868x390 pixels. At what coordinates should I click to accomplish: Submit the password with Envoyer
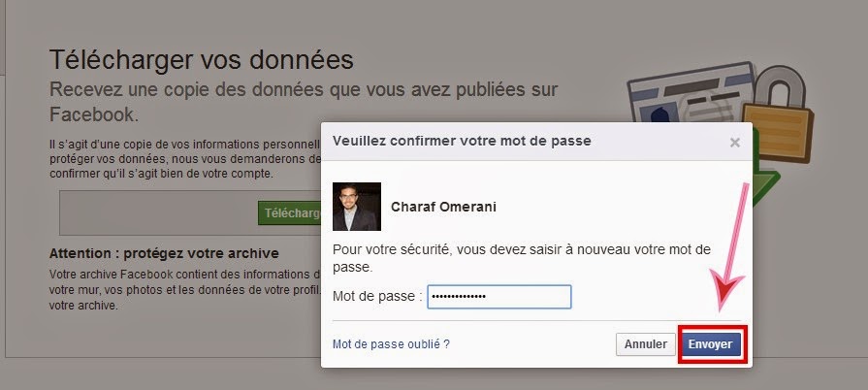(711, 344)
